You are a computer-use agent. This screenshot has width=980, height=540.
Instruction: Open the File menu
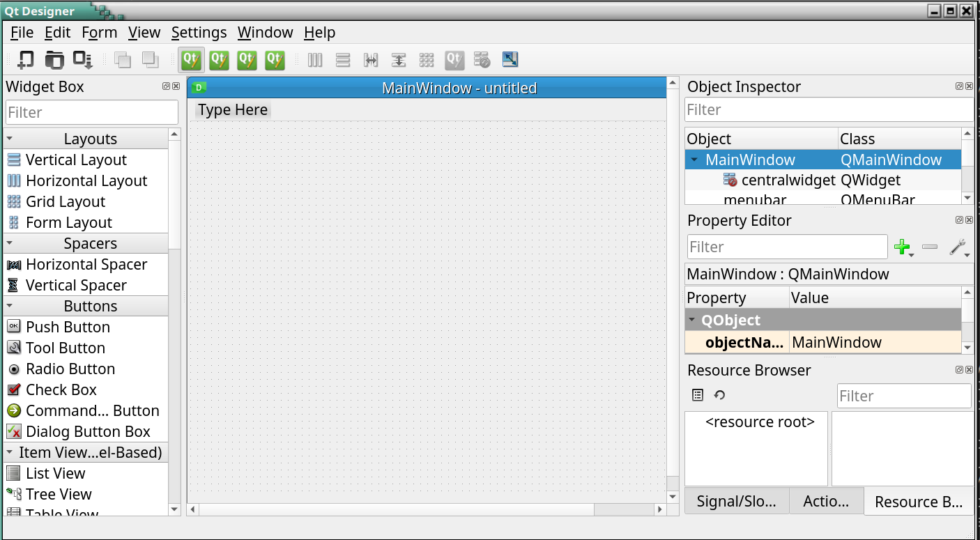pos(22,32)
